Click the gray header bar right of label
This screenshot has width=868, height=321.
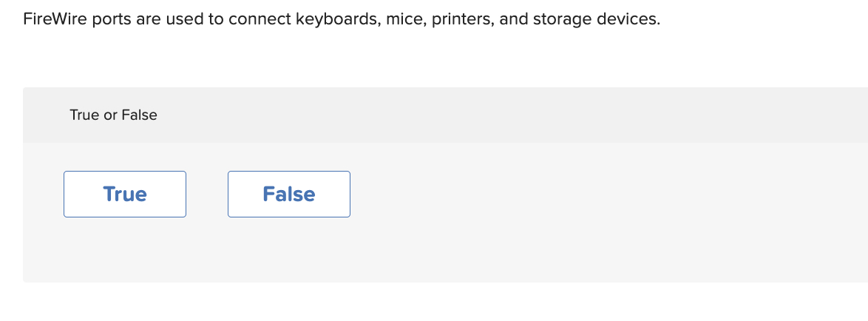click(518, 115)
